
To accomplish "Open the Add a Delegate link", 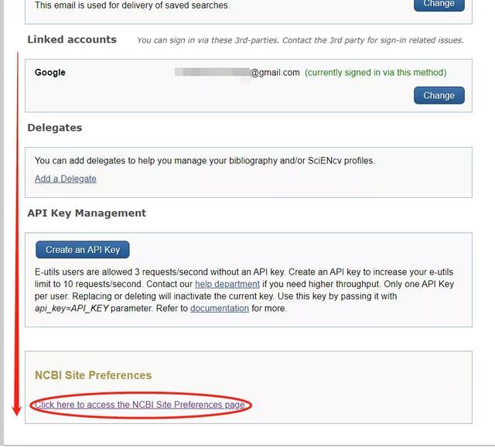I will 65,179.
